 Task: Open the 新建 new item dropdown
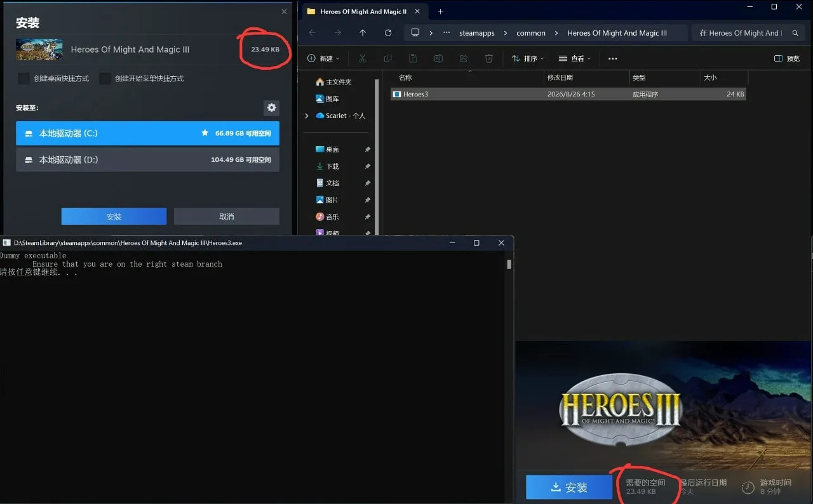tap(323, 58)
